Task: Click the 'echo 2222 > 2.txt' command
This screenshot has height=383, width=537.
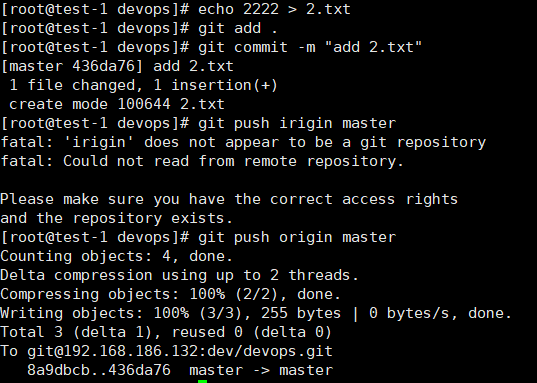Action: click(x=274, y=9)
